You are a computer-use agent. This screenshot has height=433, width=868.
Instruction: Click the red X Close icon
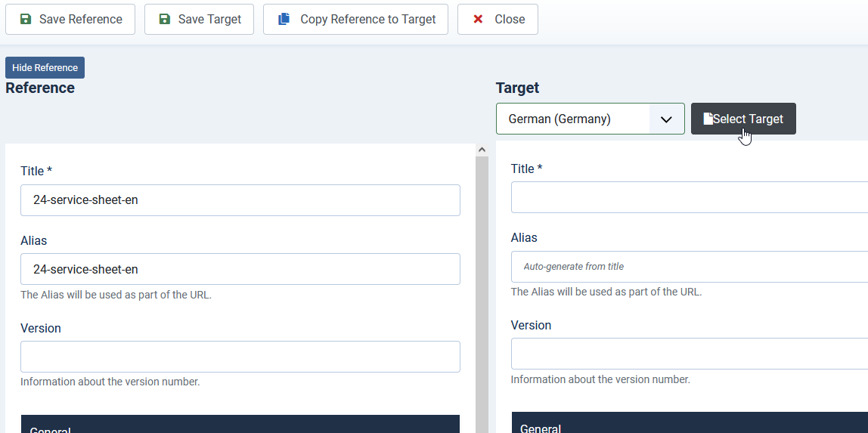(x=478, y=20)
